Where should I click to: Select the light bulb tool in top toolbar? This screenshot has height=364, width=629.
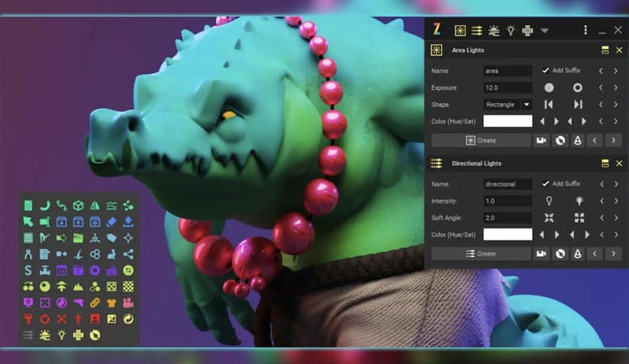(x=511, y=30)
